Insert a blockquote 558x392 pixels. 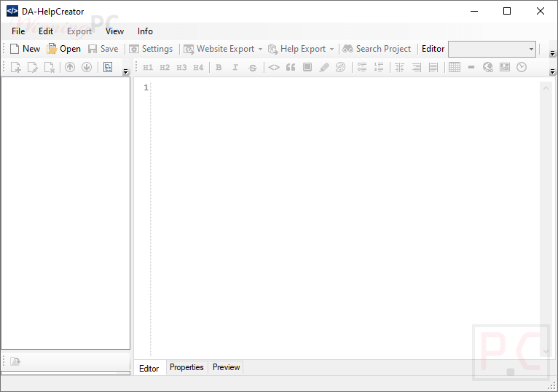click(x=291, y=67)
